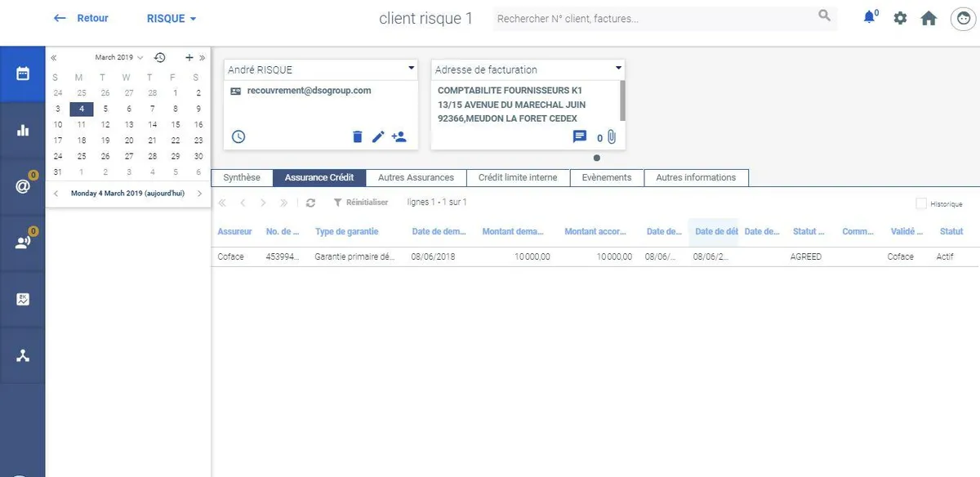Click 'Garantie primaire' cell in table
Viewport: 980px width, 477px height.
354,256
